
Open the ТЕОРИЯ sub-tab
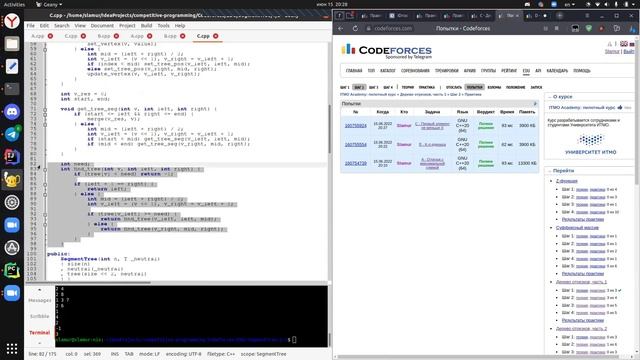pyautogui.click(x=408, y=87)
